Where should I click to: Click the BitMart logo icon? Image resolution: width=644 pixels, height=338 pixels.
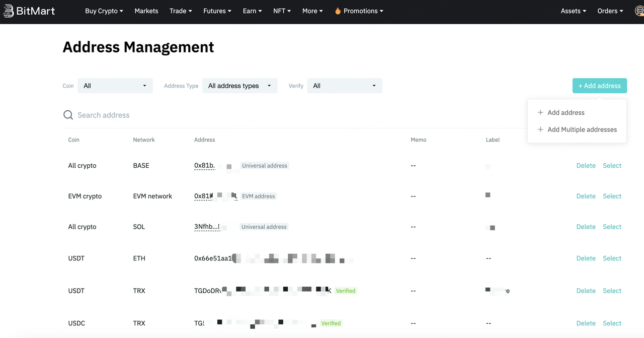tap(8, 11)
